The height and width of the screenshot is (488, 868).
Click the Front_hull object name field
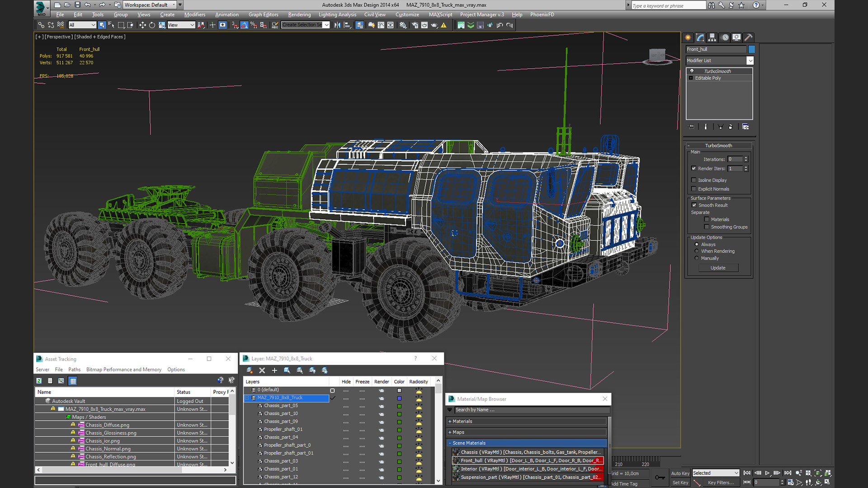(x=716, y=49)
